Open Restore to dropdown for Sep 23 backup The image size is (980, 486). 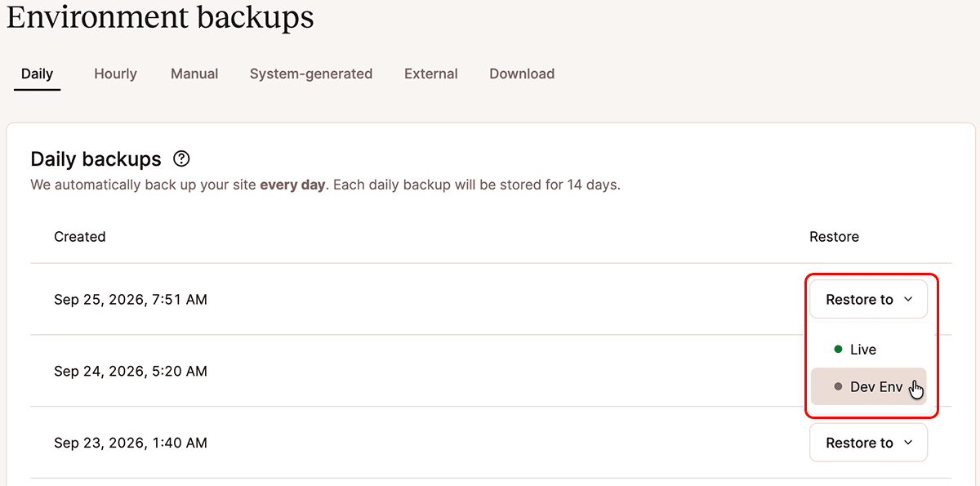[868, 443]
